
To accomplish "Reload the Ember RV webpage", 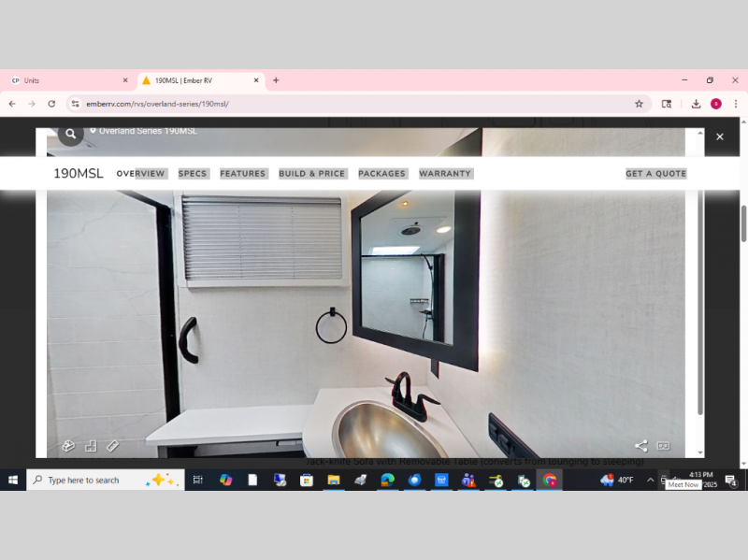I will click(x=51, y=104).
